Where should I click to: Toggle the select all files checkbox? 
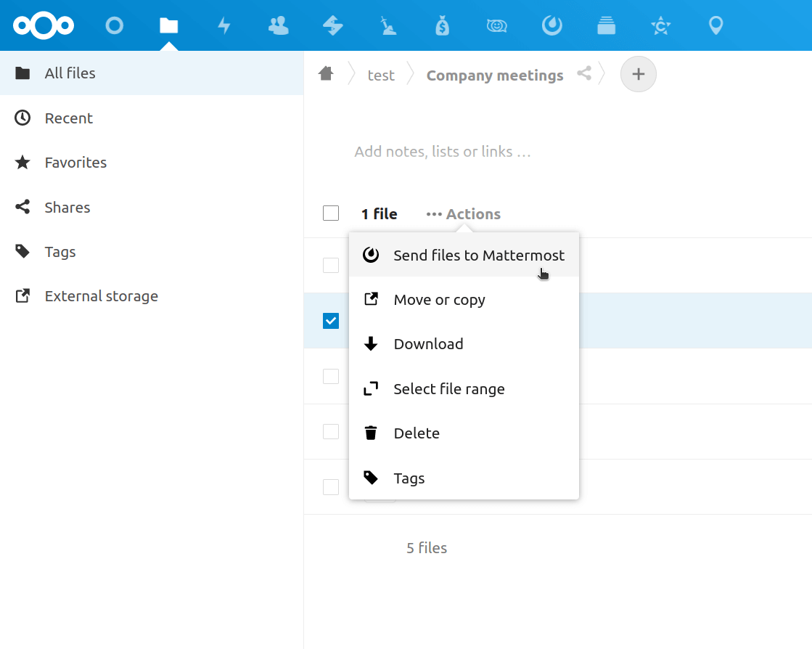click(x=331, y=213)
